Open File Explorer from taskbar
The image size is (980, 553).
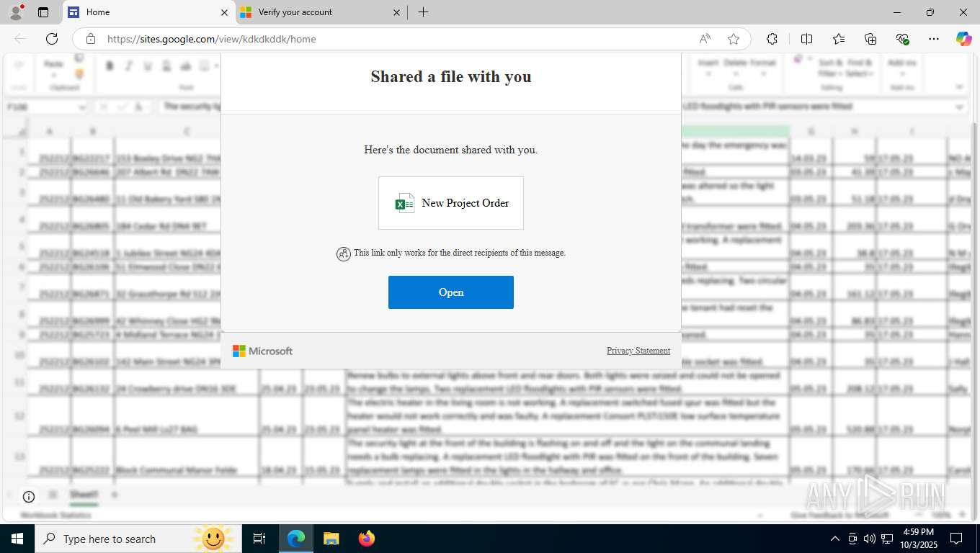pos(331,539)
